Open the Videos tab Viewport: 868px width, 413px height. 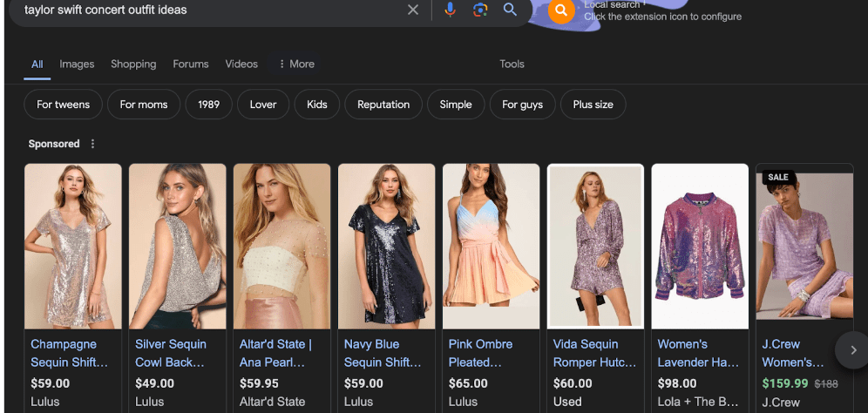pos(241,64)
